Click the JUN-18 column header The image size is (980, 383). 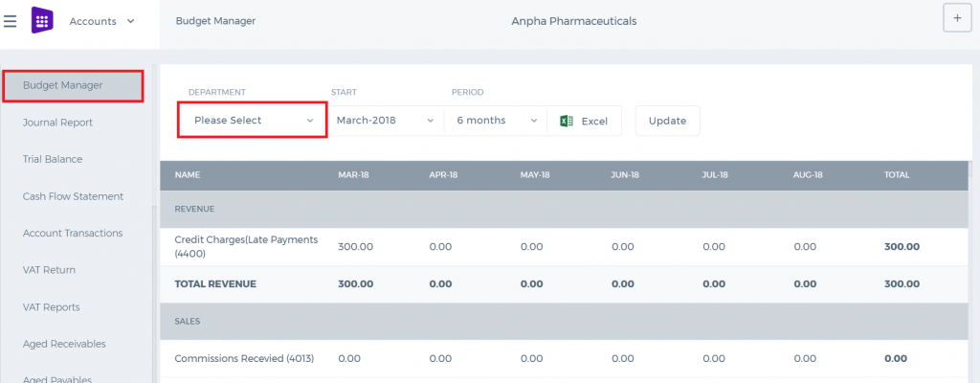click(x=625, y=175)
